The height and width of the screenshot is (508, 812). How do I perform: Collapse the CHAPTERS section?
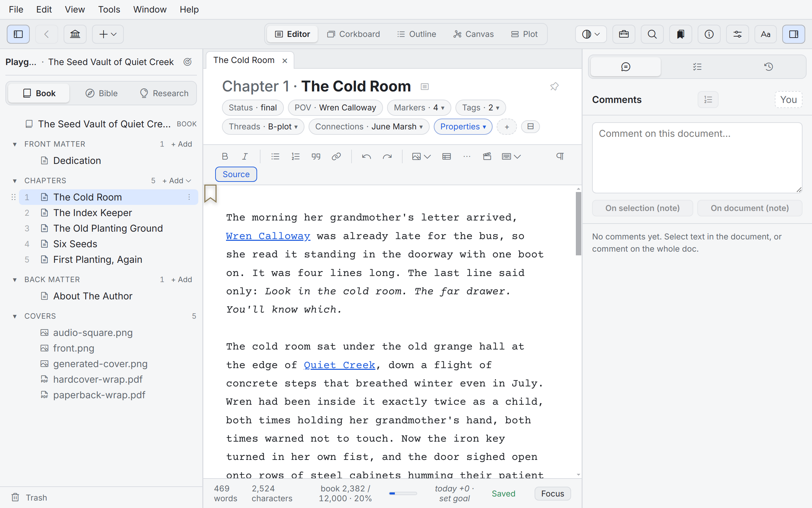[15, 181]
